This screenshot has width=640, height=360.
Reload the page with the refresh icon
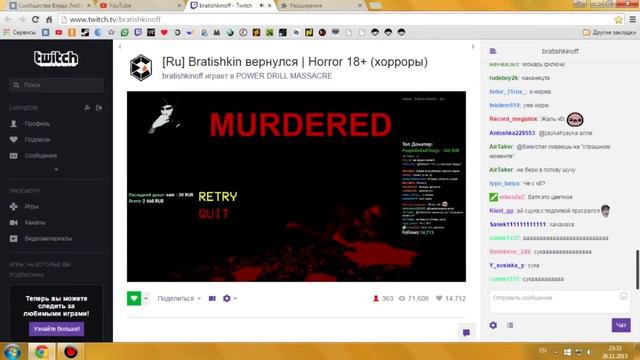[36, 19]
